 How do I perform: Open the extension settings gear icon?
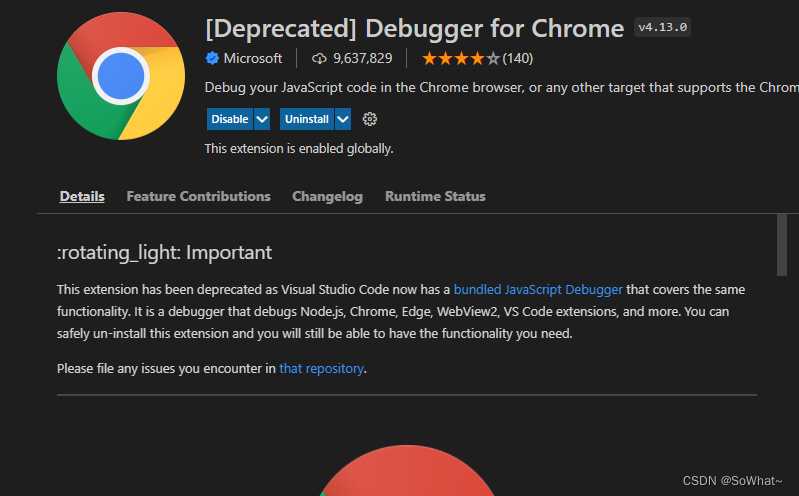pyautogui.click(x=369, y=119)
